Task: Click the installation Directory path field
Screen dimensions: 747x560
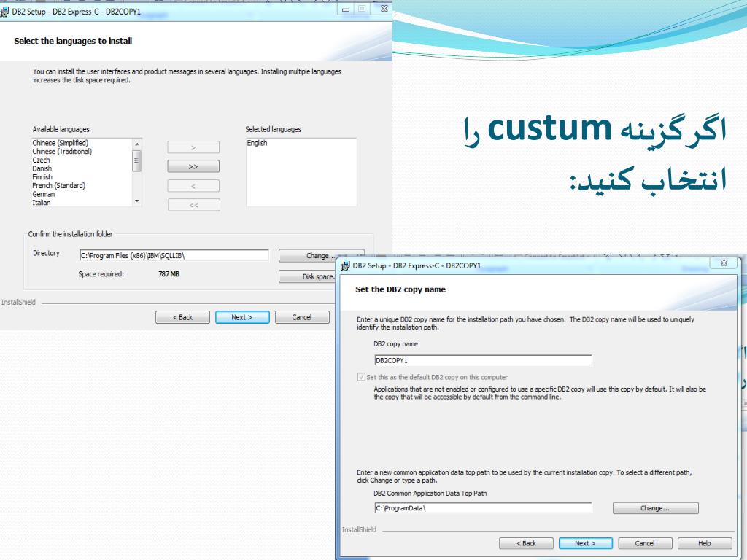Action: coord(174,255)
